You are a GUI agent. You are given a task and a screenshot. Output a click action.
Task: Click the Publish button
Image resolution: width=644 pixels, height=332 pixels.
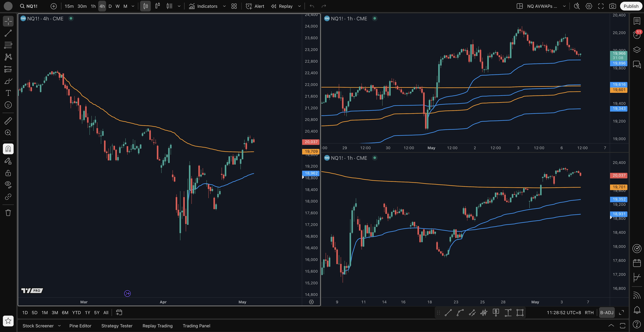pyautogui.click(x=631, y=6)
